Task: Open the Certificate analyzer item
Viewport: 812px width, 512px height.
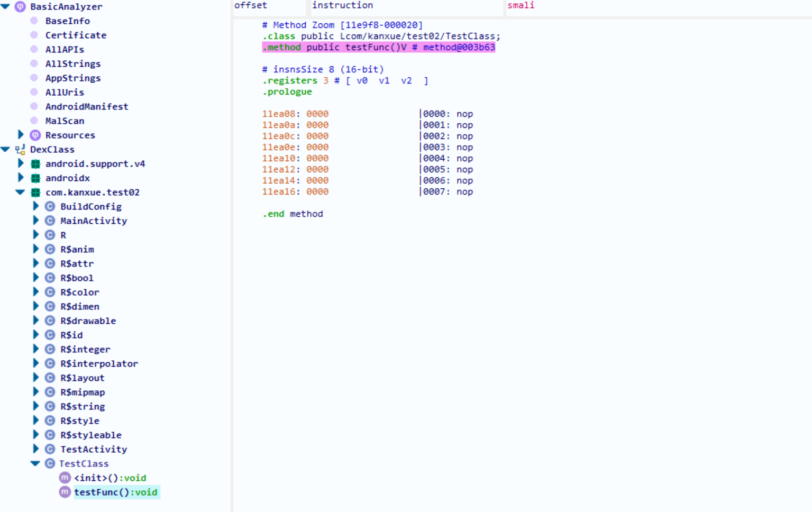Action: click(x=76, y=35)
